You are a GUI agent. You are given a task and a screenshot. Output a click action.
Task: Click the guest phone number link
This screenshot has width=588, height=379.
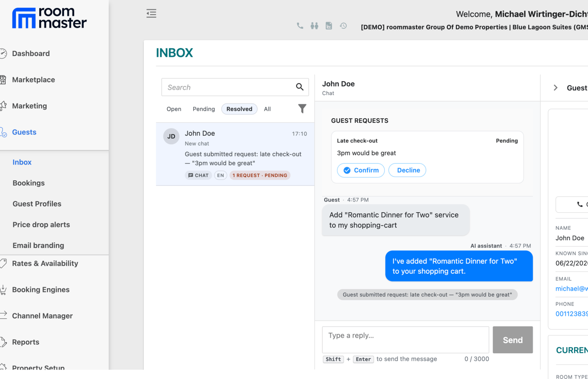(571, 314)
